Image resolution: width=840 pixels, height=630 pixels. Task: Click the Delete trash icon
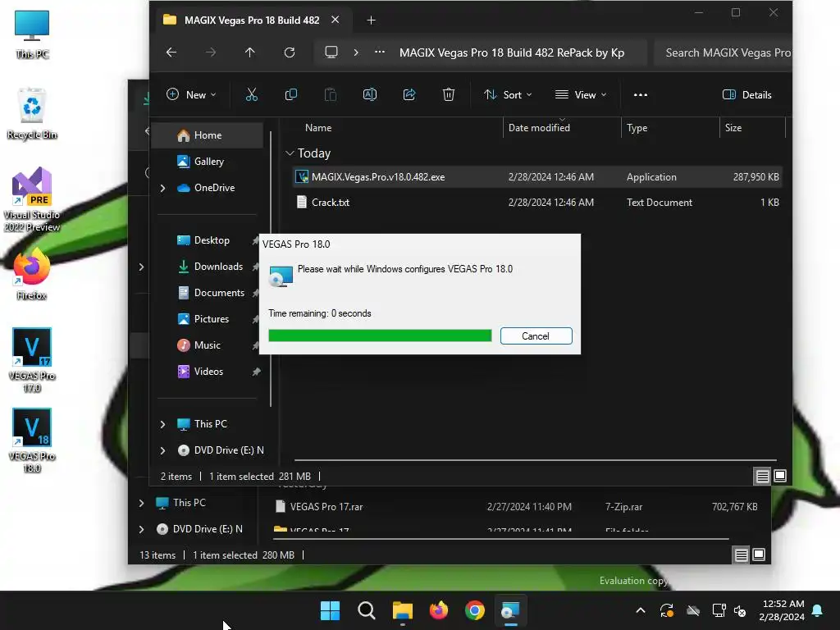[449, 95]
